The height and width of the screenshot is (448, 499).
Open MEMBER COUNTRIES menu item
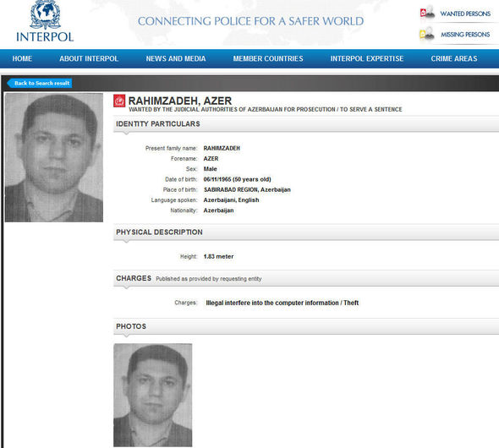[x=268, y=58]
